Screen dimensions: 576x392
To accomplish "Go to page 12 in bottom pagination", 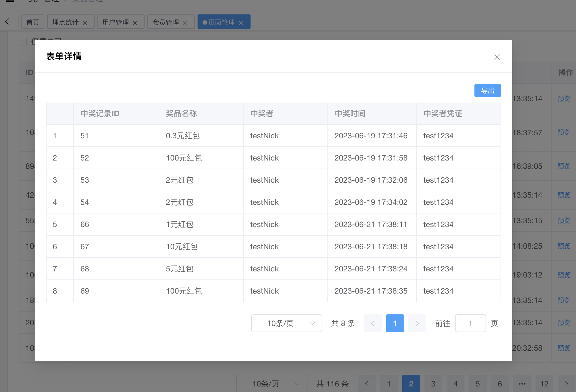I will coord(544,384).
